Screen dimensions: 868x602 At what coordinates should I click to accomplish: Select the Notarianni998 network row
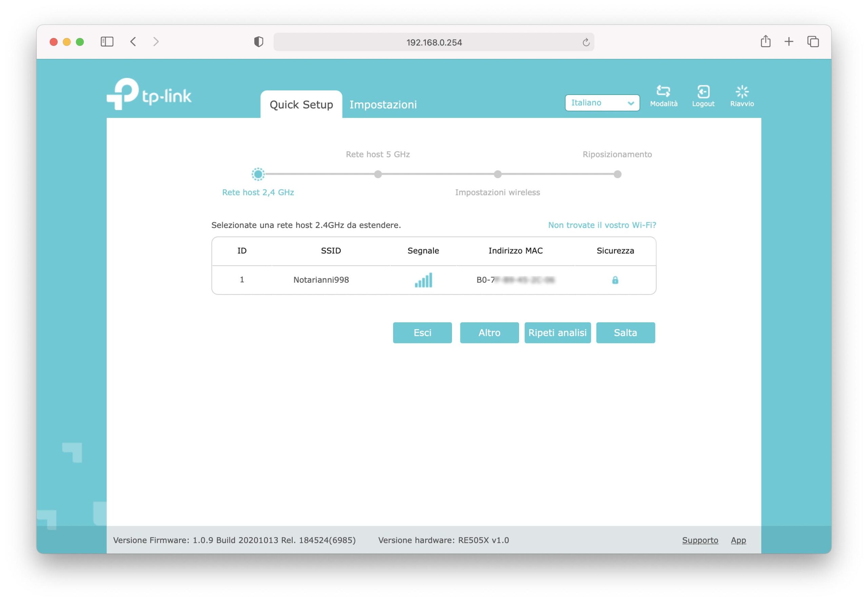(321, 280)
